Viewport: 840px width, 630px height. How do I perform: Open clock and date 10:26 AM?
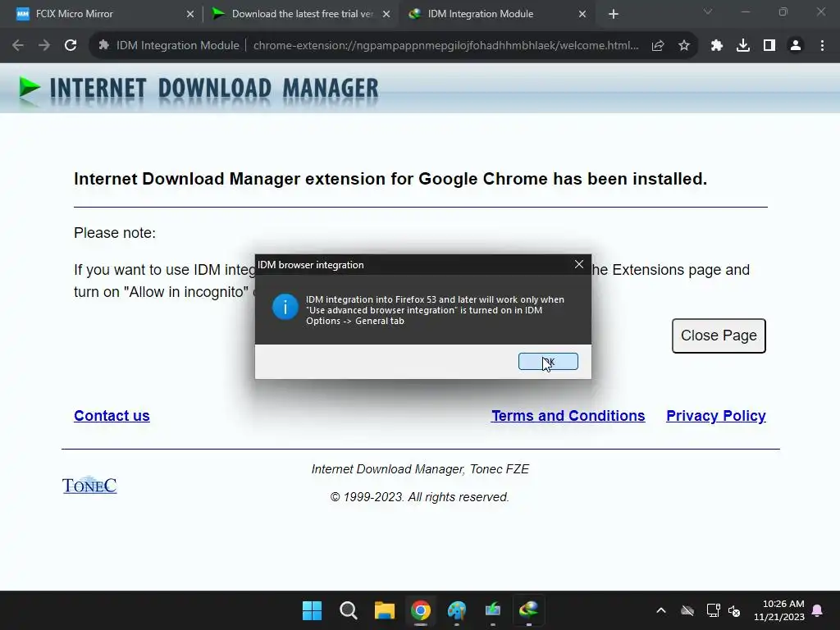(x=779, y=610)
